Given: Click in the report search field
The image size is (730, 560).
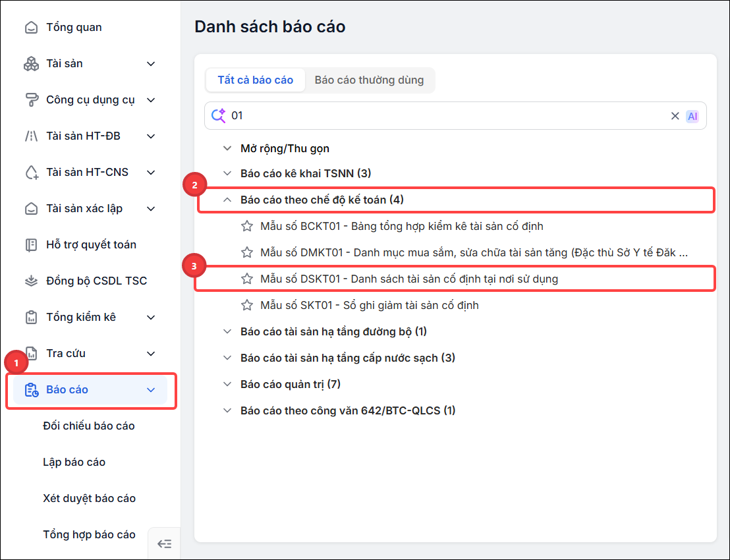Looking at the screenshot, I should click(x=455, y=116).
